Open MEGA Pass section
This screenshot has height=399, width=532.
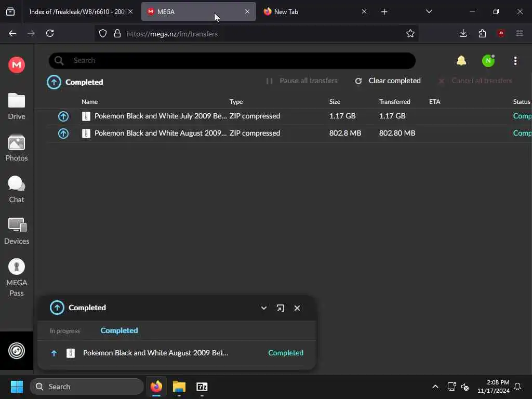tap(16, 277)
